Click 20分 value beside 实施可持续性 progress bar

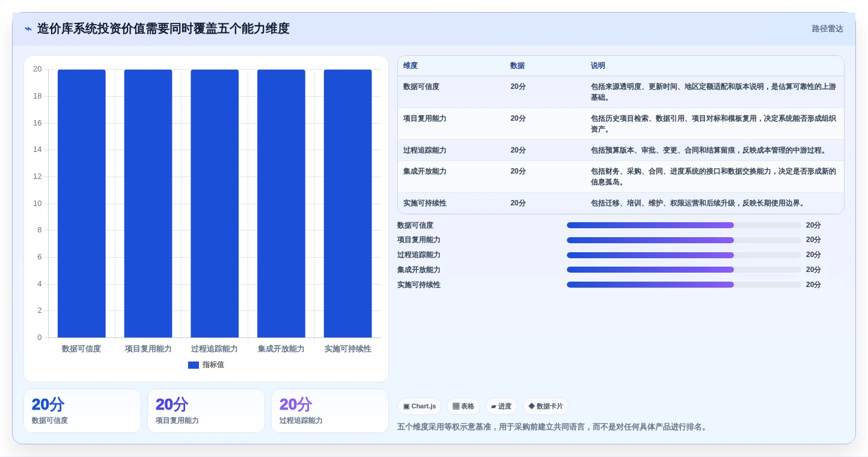click(813, 285)
